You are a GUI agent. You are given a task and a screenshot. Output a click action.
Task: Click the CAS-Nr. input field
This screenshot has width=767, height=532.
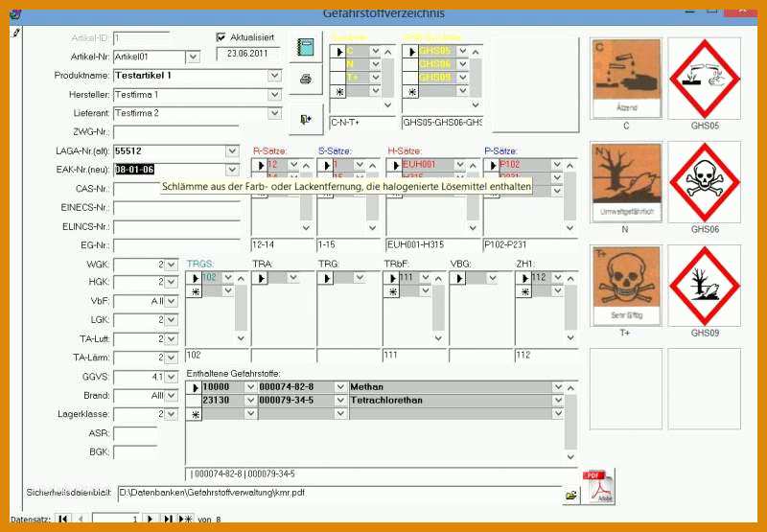(176, 189)
